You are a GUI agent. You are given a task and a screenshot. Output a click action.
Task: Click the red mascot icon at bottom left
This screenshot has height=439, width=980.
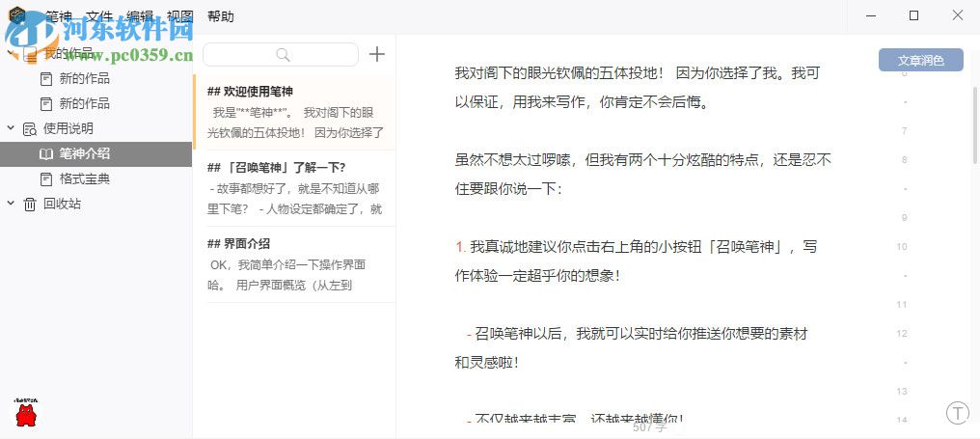[26, 413]
